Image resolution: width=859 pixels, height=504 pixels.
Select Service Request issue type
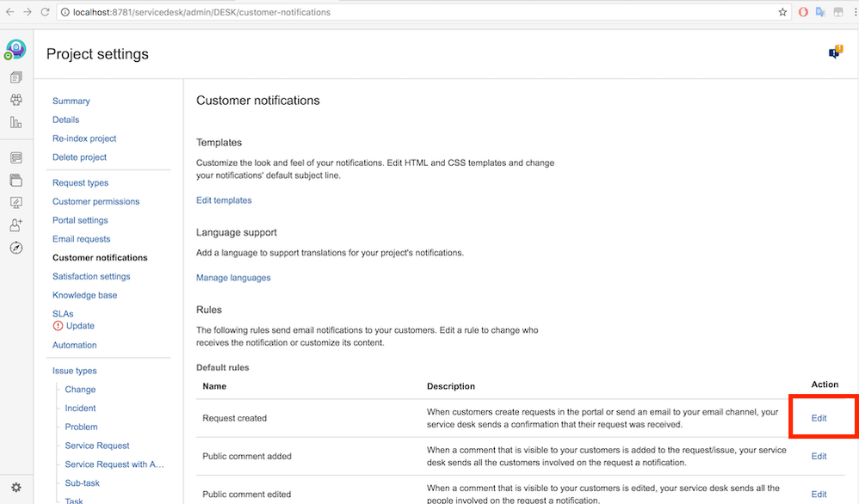(97, 446)
